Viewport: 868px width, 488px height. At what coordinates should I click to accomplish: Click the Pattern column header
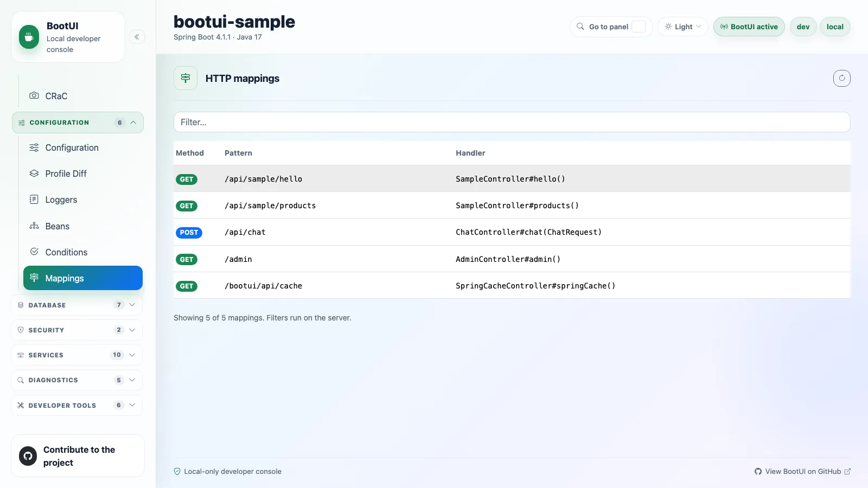(x=238, y=153)
